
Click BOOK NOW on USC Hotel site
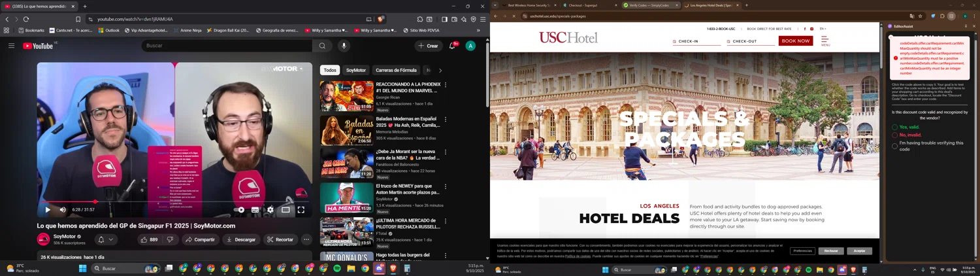pyautogui.click(x=796, y=41)
